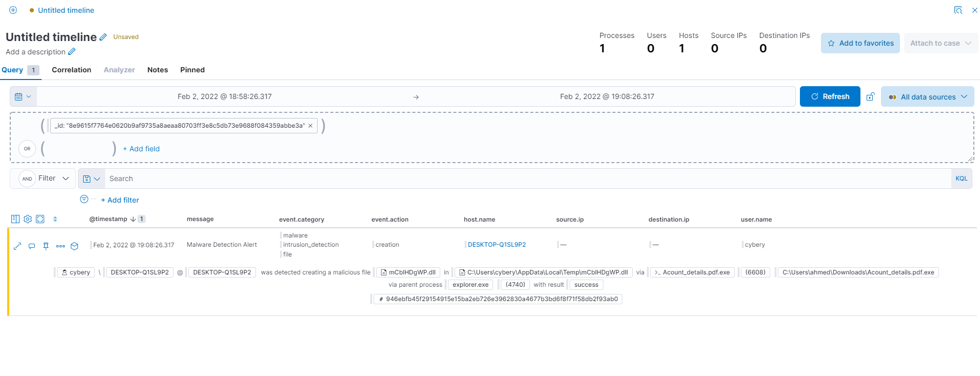Switch to the Correlation tab
This screenshot has height=376, width=980.
(71, 70)
